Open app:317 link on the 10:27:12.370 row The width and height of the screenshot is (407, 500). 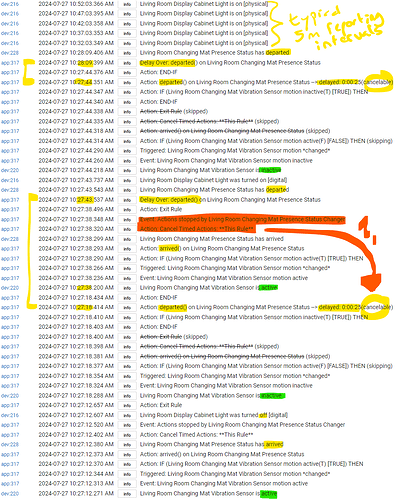(10, 464)
